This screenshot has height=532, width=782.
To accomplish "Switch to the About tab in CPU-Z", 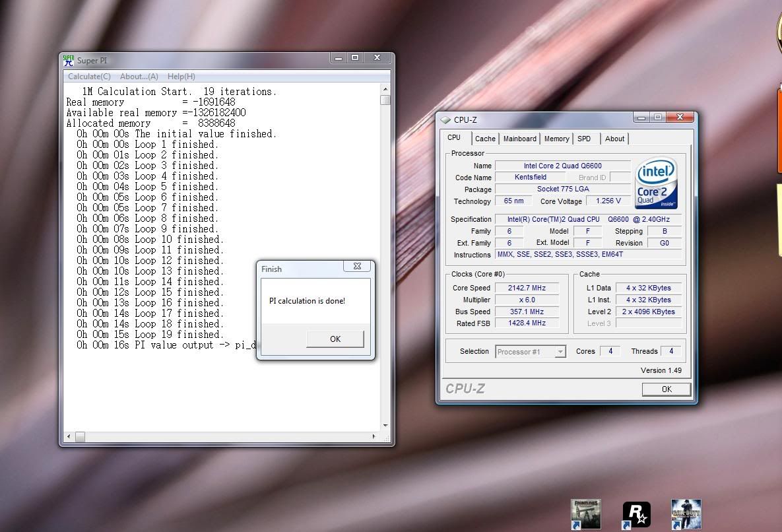I will tap(614, 139).
